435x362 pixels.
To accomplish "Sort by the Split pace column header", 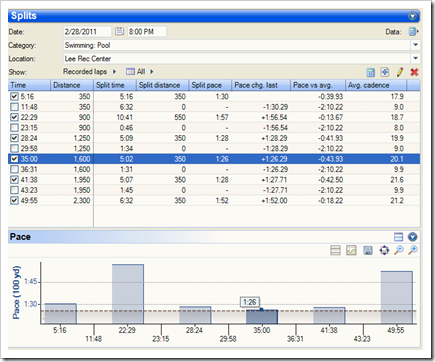I will (x=210, y=85).
